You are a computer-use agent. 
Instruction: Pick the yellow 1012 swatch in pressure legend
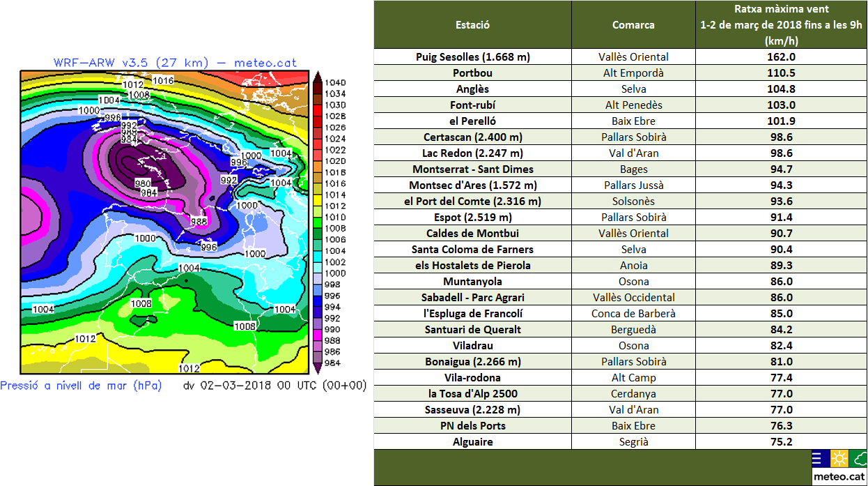pyautogui.click(x=318, y=206)
